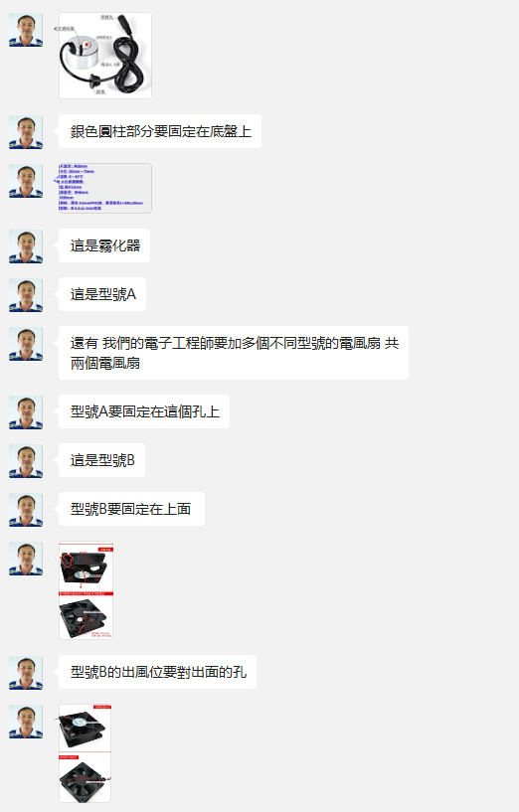This screenshot has height=812, width=519.
Task: Select the message 這是型號B
Action: 102,460
